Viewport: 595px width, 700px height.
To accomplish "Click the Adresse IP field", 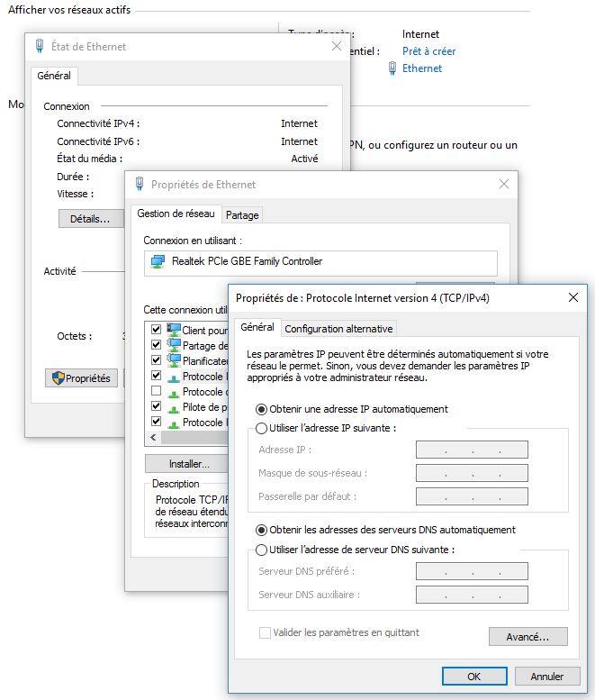I will pyautogui.click(x=472, y=450).
